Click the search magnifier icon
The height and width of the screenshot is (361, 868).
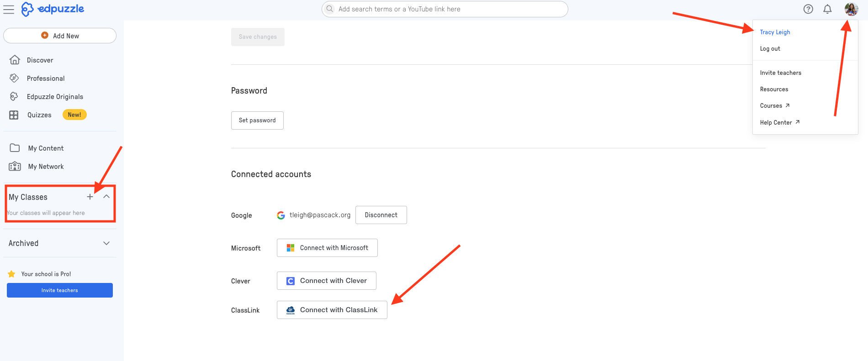(330, 9)
